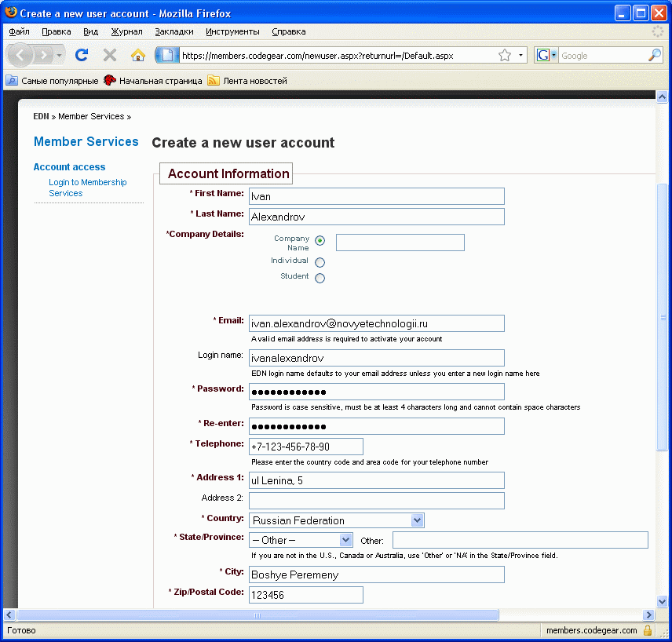Click the empty Address 2 field

[x=376, y=501]
